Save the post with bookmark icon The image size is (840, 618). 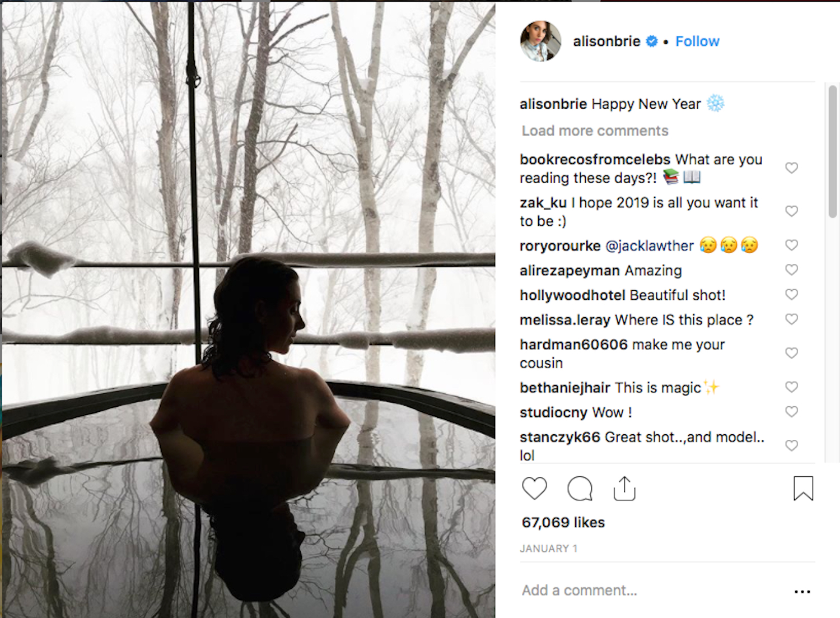(803, 488)
